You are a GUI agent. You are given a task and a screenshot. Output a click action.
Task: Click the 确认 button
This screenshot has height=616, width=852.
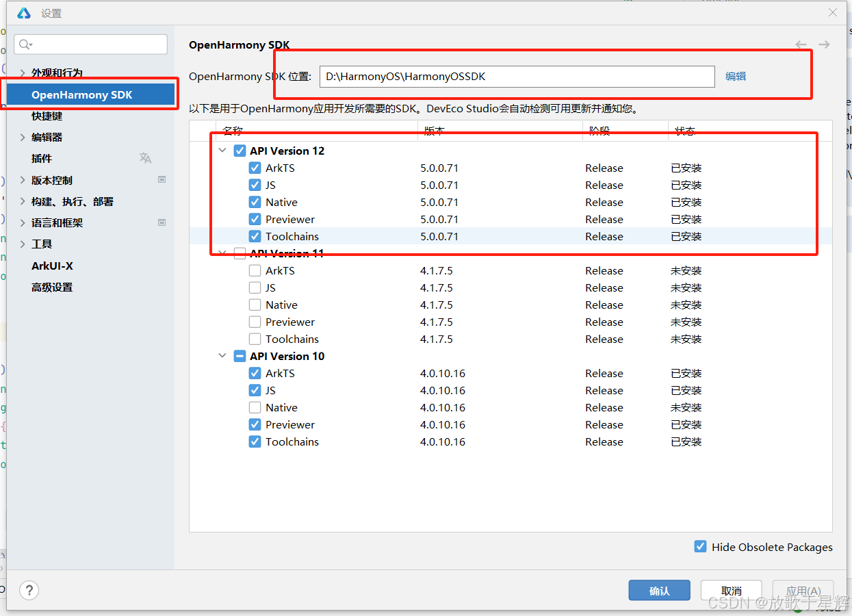[660, 591]
